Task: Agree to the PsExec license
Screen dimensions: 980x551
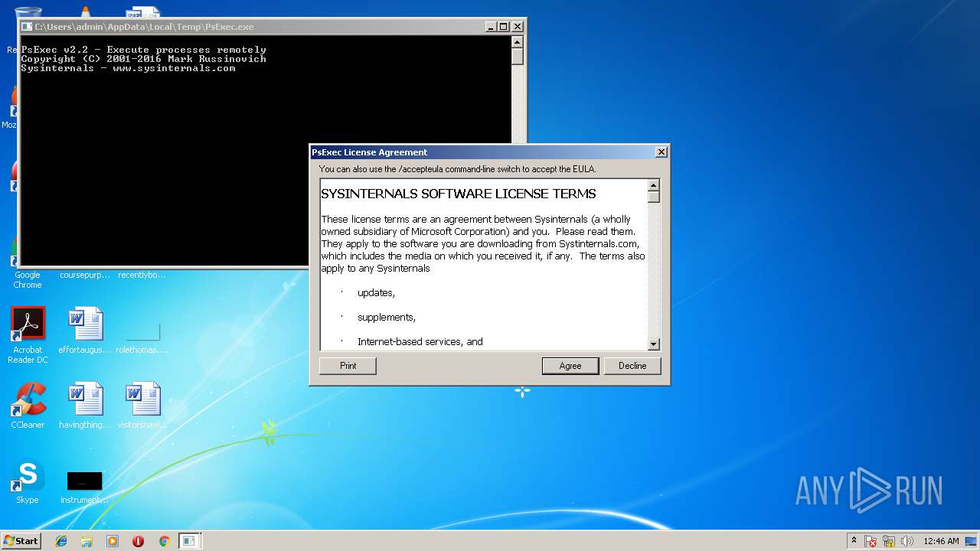Action: 570,366
